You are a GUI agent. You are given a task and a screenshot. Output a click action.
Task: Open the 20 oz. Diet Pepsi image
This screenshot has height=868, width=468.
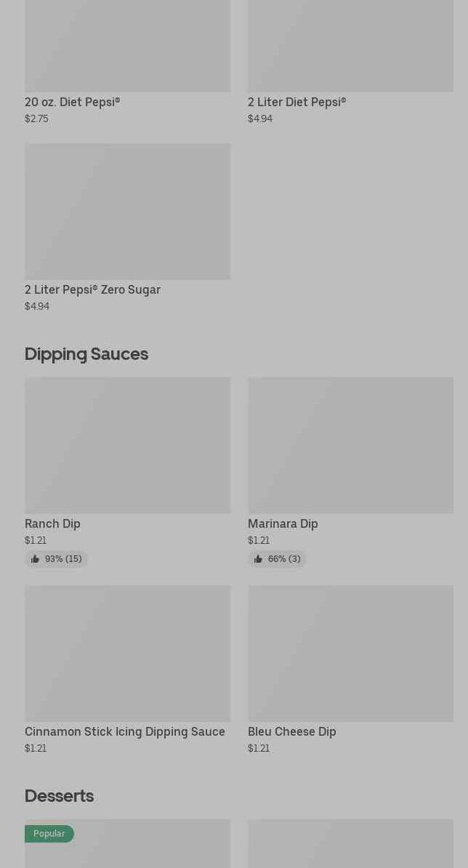tap(127, 45)
